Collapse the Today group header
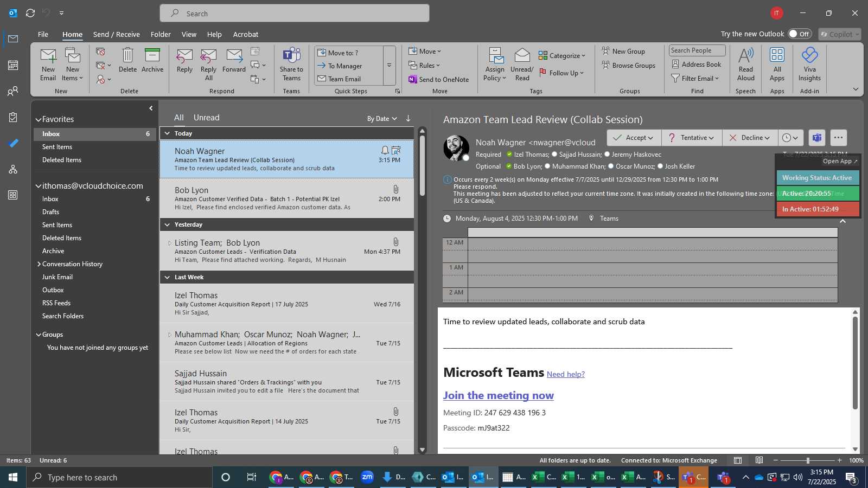Image resolution: width=868 pixels, height=488 pixels. click(167, 133)
